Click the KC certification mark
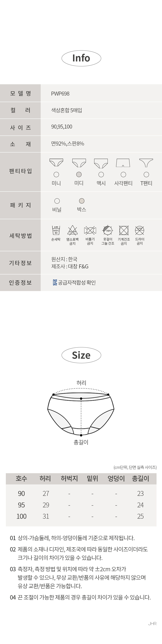This screenshot has height=644, width=162. pos(55,283)
